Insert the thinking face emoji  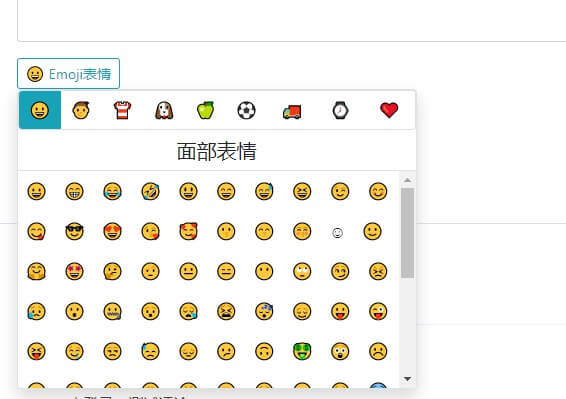tap(112, 272)
